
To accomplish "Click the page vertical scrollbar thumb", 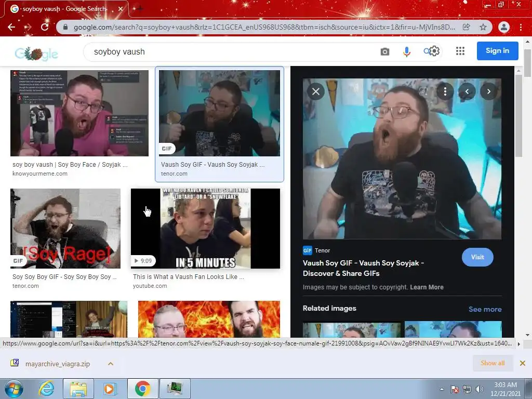I will pyautogui.click(x=527, y=63).
